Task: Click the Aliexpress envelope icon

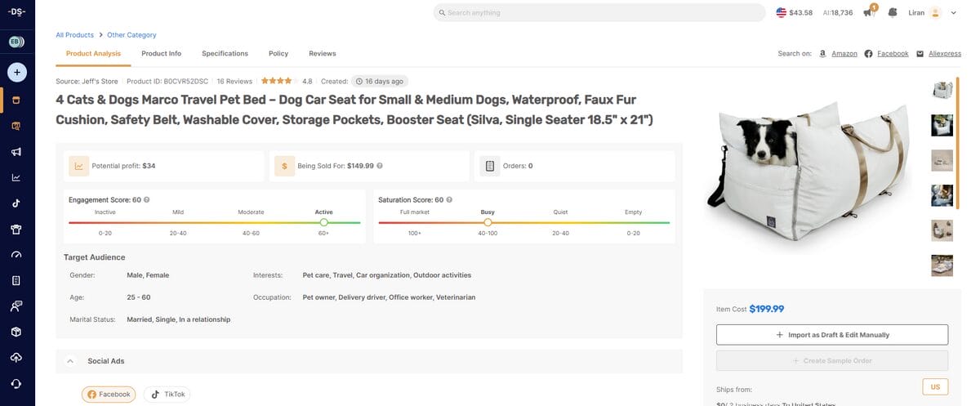Action: click(x=920, y=53)
